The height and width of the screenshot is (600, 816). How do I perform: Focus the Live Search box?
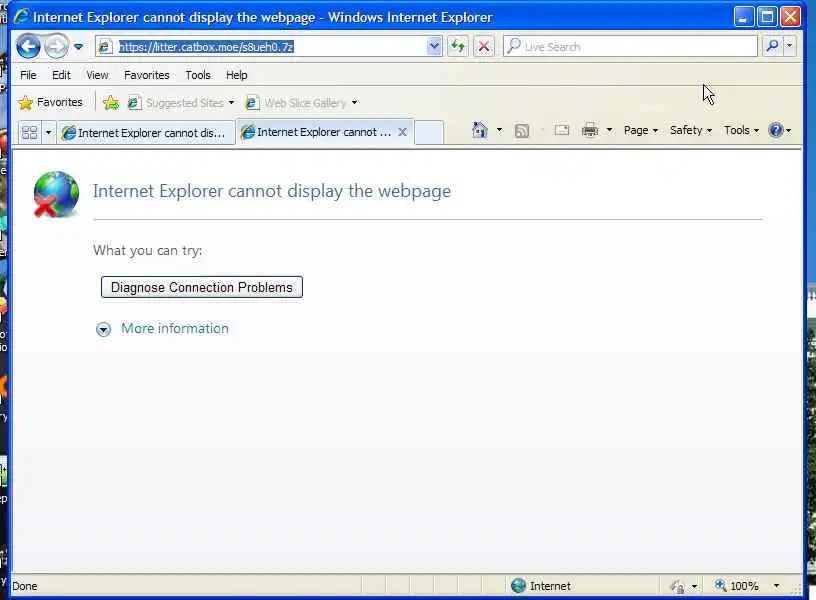[630, 47]
